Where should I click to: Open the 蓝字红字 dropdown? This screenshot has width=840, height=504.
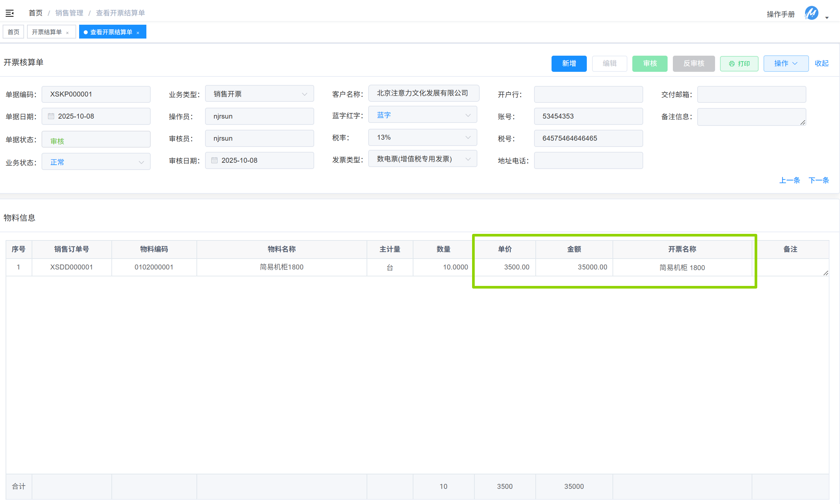[467, 115]
